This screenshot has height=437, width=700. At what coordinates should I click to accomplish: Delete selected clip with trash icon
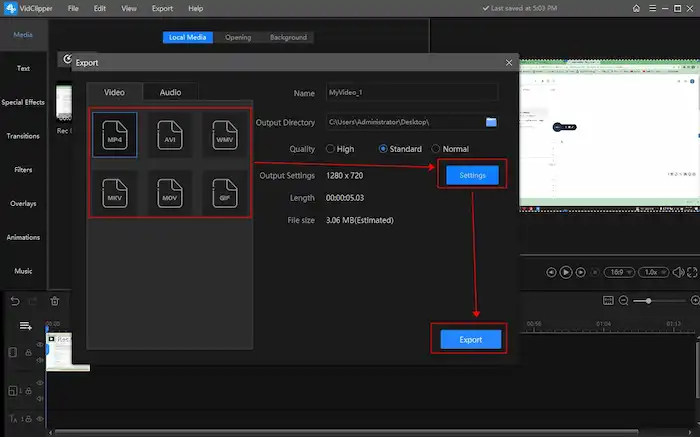pos(55,300)
